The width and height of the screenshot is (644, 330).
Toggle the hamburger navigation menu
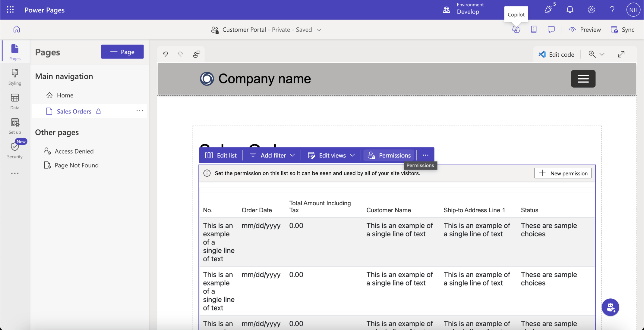tap(583, 79)
